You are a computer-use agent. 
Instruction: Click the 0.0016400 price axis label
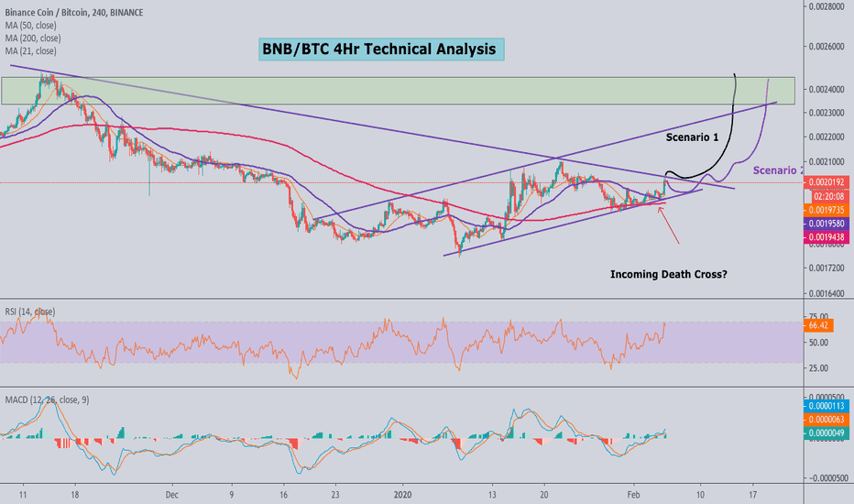(827, 293)
